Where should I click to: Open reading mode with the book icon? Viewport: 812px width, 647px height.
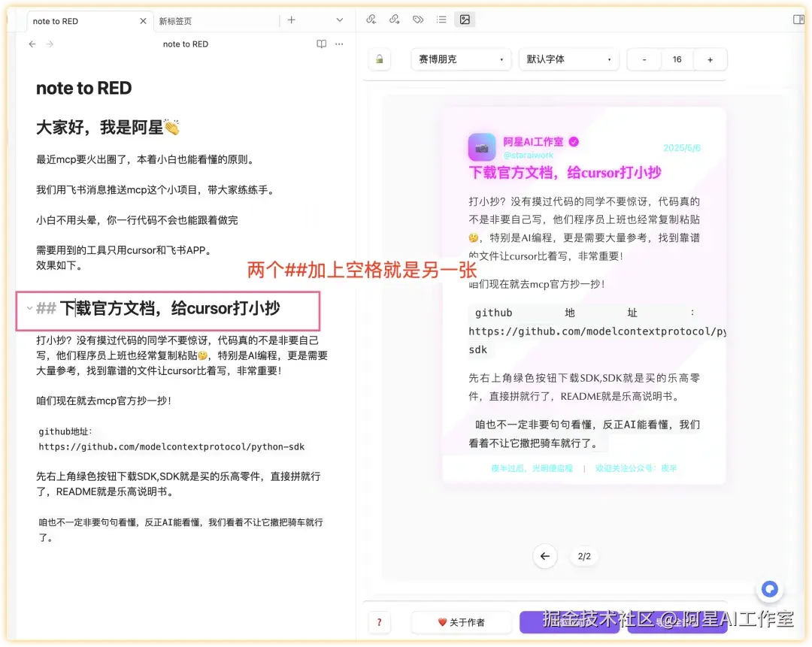[x=321, y=44]
